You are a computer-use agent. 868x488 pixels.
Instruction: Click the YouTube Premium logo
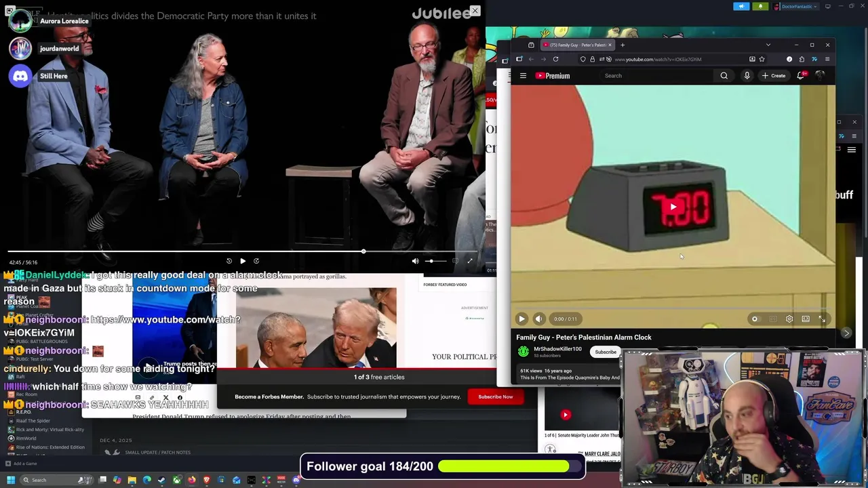click(553, 76)
